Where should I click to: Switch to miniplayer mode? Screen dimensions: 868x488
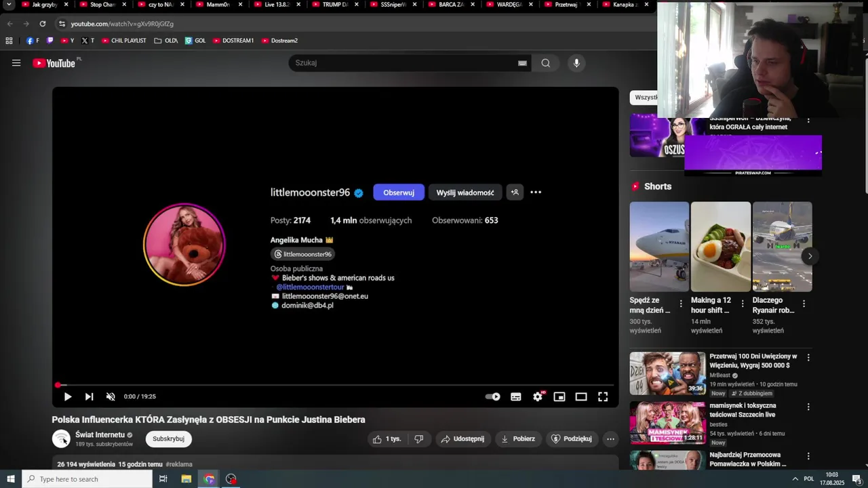pos(559,396)
